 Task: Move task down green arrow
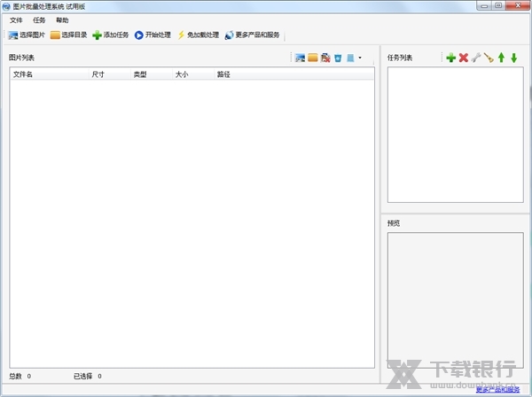(x=514, y=58)
